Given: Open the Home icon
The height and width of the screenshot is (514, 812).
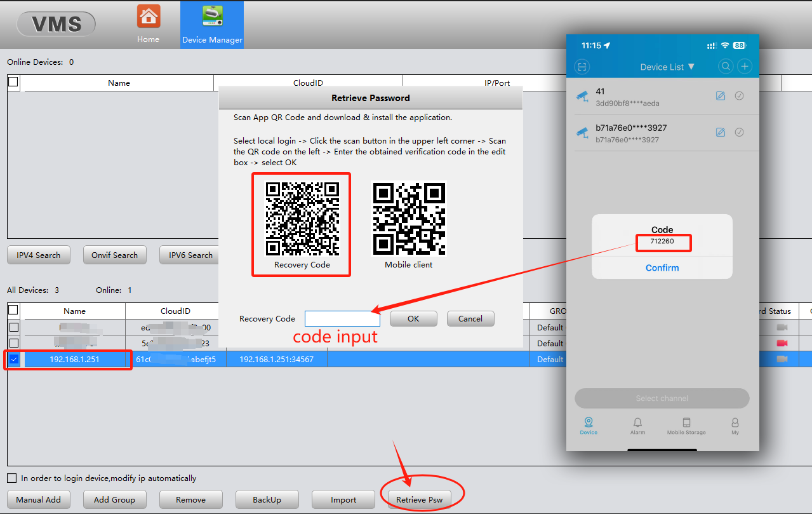Looking at the screenshot, I should pos(149,16).
